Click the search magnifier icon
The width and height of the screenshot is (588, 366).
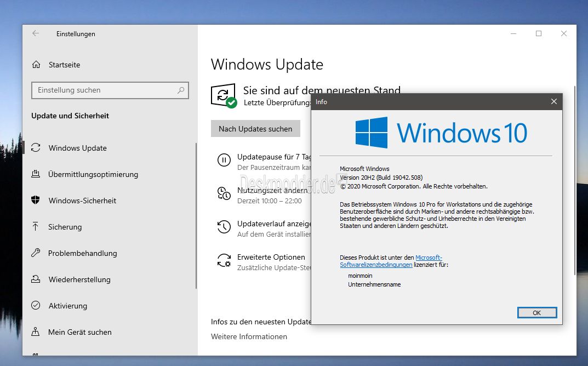[x=181, y=90]
